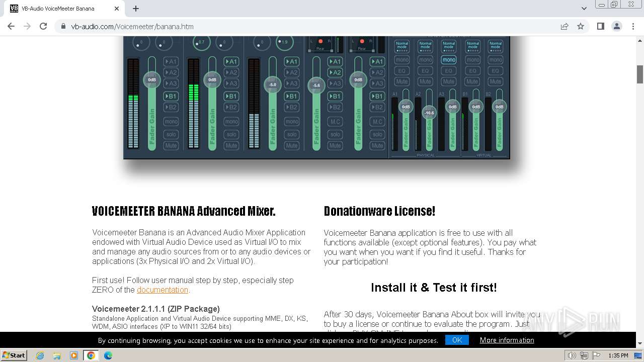Open Windows Media Player taskbar icon
The height and width of the screenshot is (362, 644).
tap(74, 355)
